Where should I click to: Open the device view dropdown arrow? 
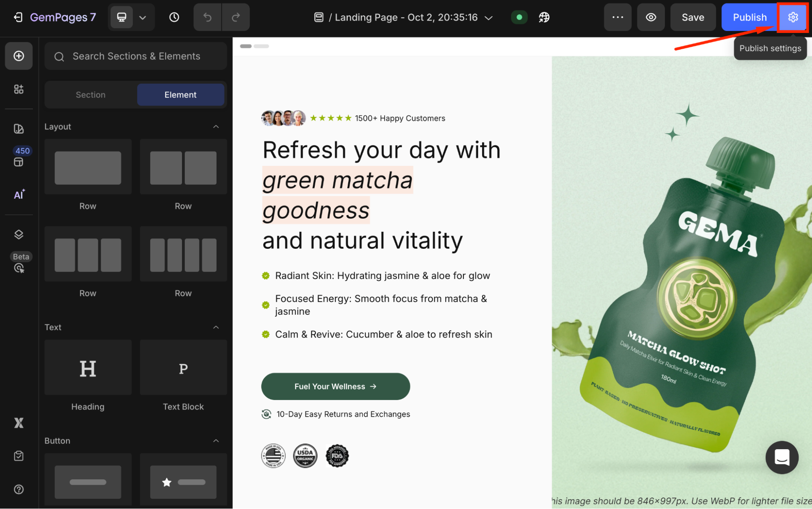[x=143, y=17]
